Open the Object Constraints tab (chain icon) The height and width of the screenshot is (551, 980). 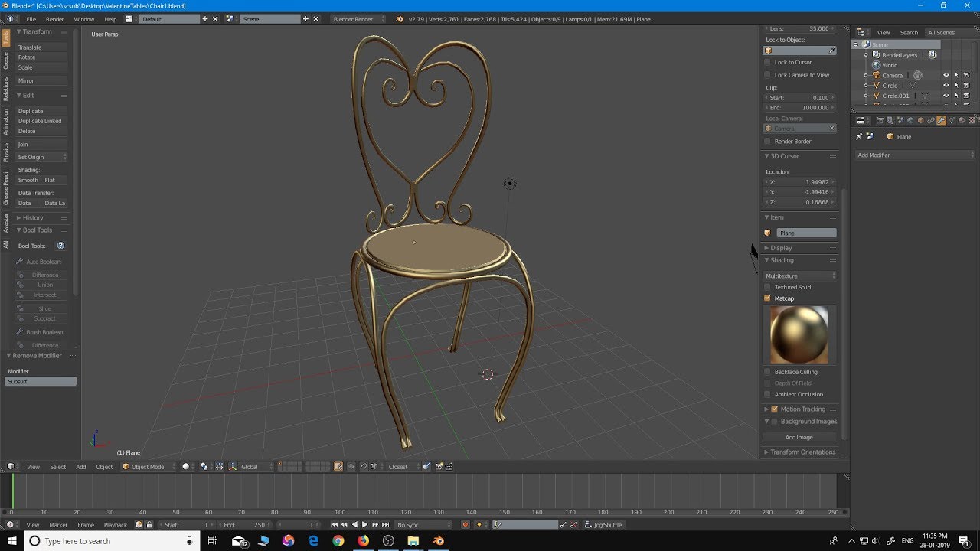tap(931, 120)
